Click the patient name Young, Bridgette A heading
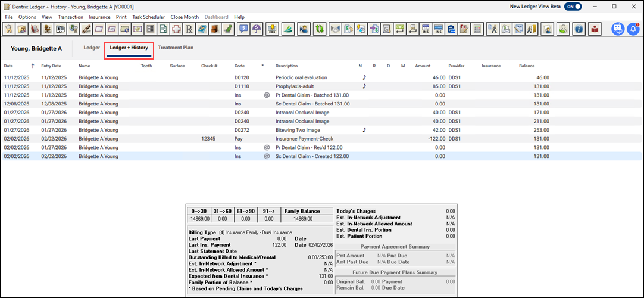 36,48
